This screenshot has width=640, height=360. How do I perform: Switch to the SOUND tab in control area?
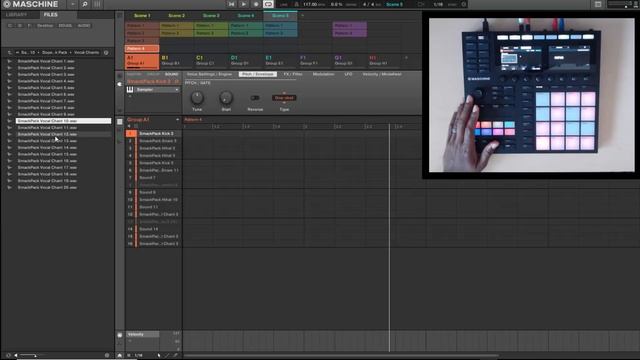point(171,74)
